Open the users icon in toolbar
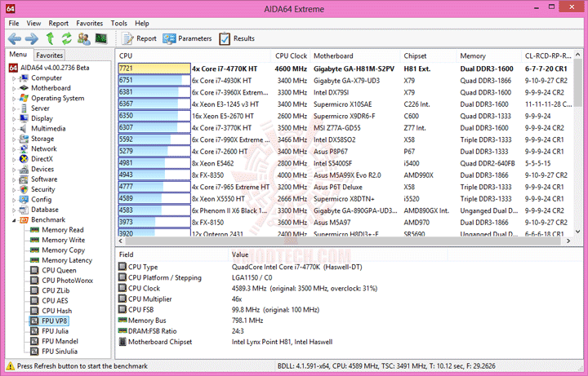The width and height of the screenshot is (588, 376). point(83,38)
